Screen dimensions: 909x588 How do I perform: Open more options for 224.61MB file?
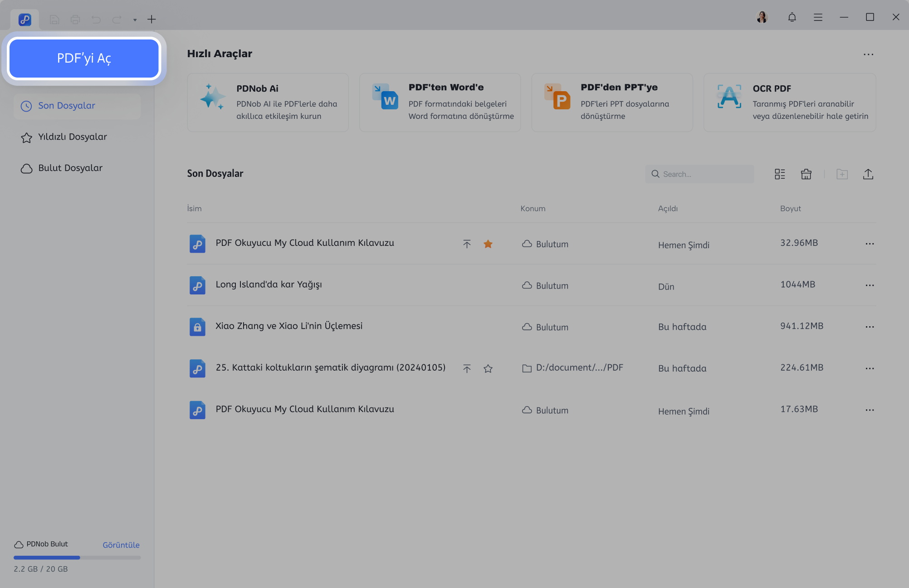point(869,369)
